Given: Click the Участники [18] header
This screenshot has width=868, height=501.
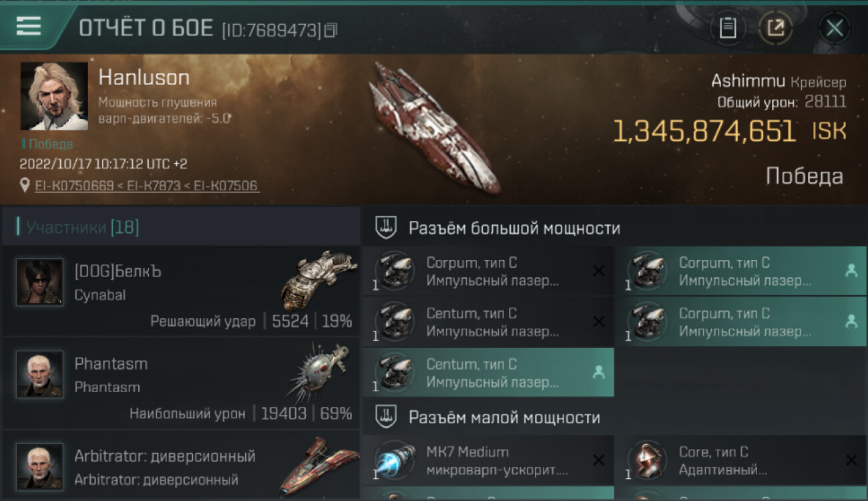Looking at the screenshot, I should click(x=83, y=227).
